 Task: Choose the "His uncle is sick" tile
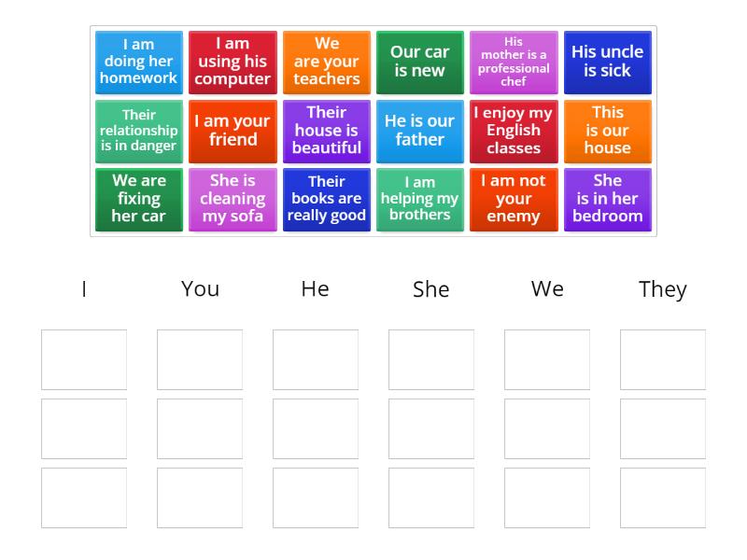coord(607,63)
